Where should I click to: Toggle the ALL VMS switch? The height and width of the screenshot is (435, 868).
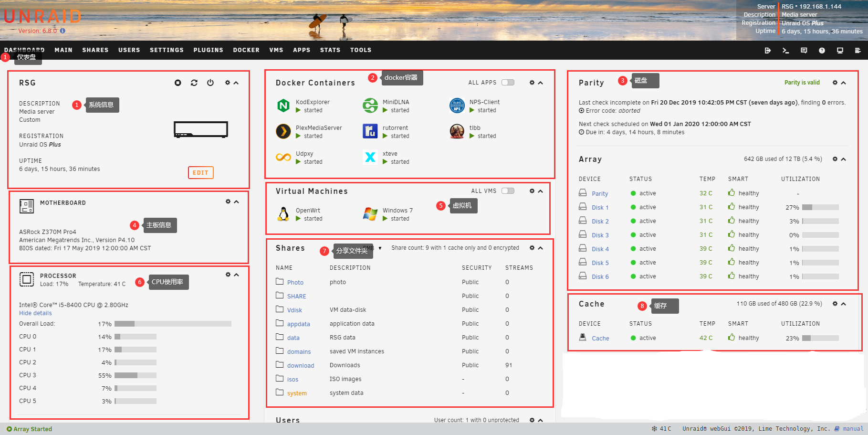(508, 191)
